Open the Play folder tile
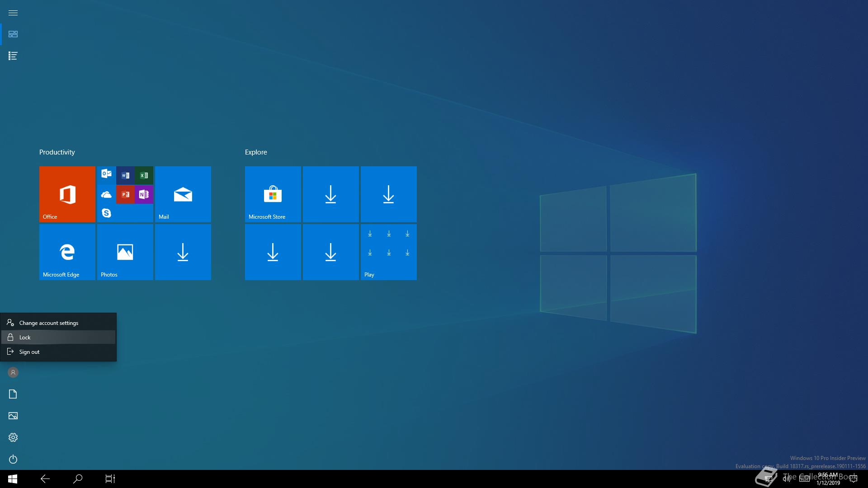 pyautogui.click(x=389, y=252)
